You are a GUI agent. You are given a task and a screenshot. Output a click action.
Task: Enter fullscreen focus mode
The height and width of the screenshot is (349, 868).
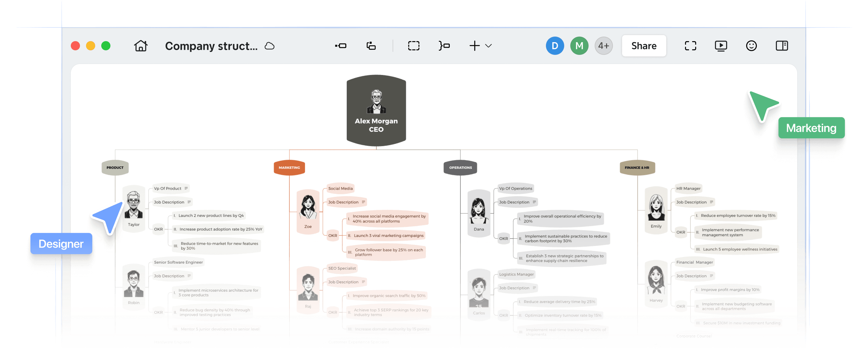690,45
